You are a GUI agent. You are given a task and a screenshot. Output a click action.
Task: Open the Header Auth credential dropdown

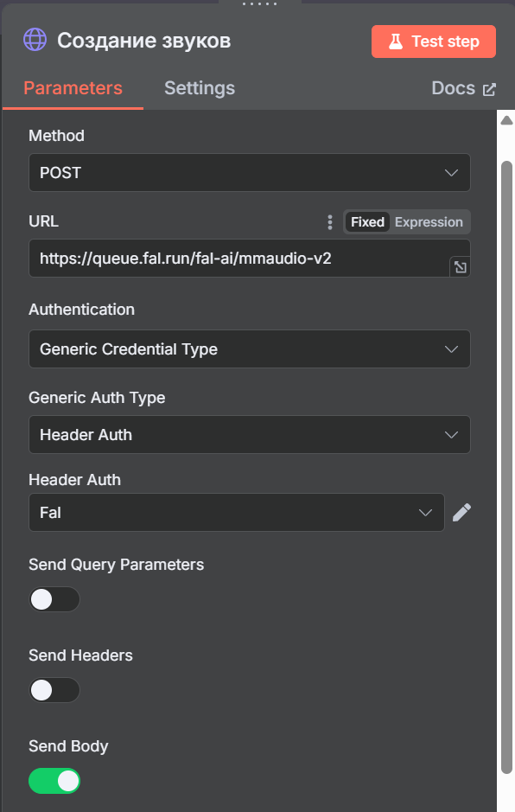[x=237, y=512]
